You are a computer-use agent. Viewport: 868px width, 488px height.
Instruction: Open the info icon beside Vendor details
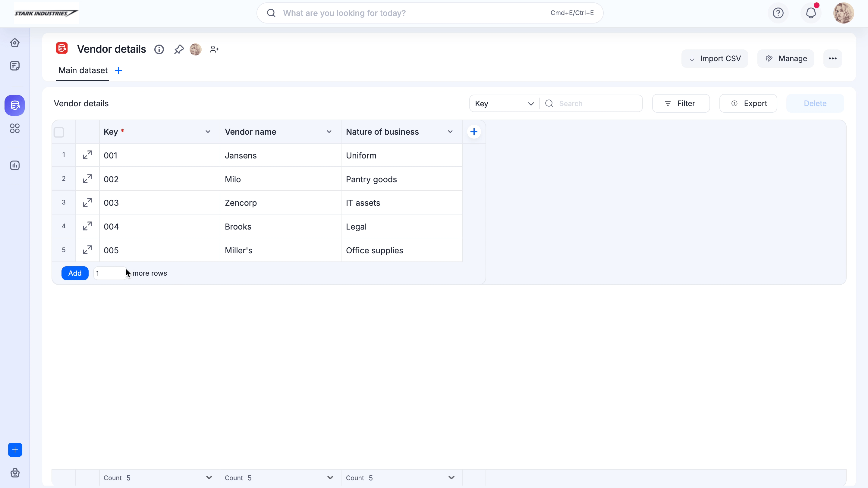coord(159,49)
